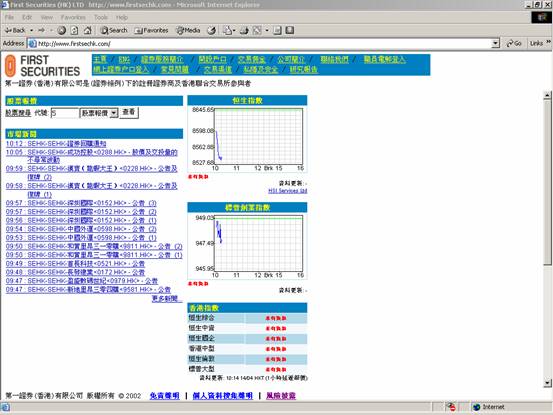Click the Print toolbar icon
The image size is (553, 415).
click(x=244, y=30)
